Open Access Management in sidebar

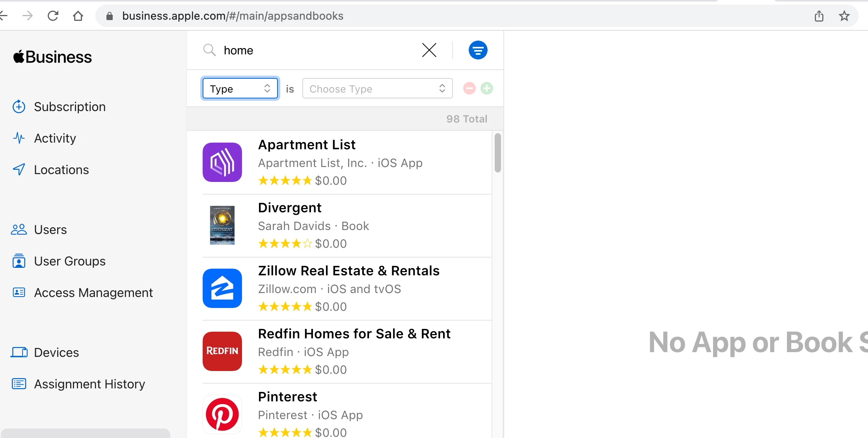(x=93, y=293)
